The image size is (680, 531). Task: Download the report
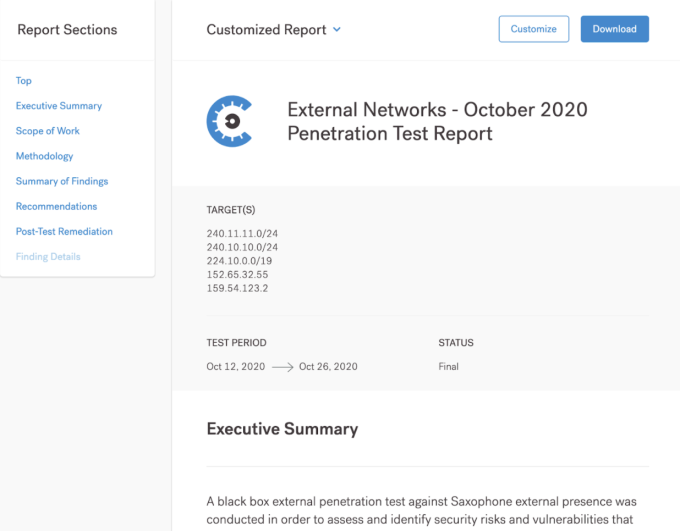[615, 29]
